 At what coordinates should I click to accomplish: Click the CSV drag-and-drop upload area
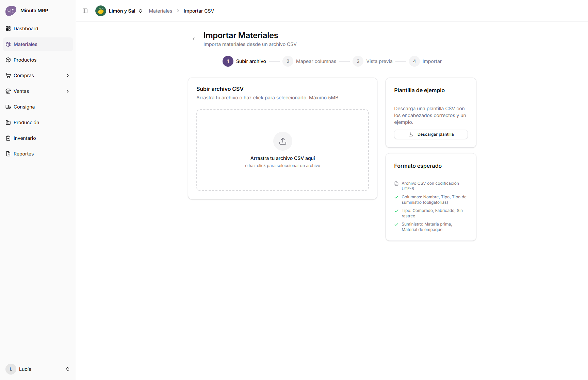(282, 150)
